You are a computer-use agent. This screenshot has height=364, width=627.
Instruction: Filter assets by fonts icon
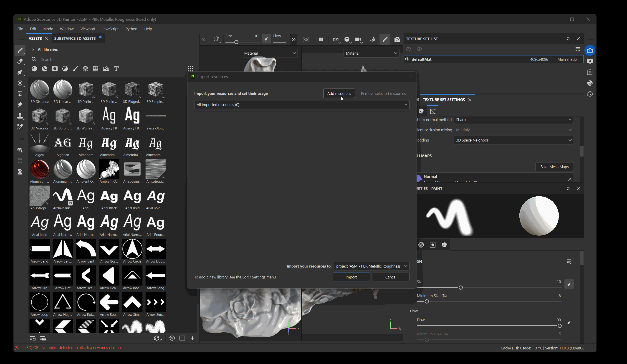click(116, 69)
